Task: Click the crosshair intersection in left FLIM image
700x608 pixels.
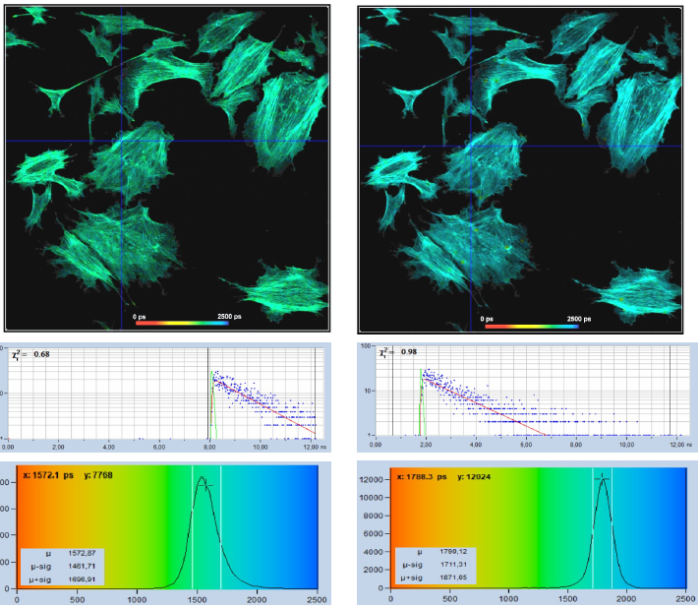Action: (x=121, y=142)
